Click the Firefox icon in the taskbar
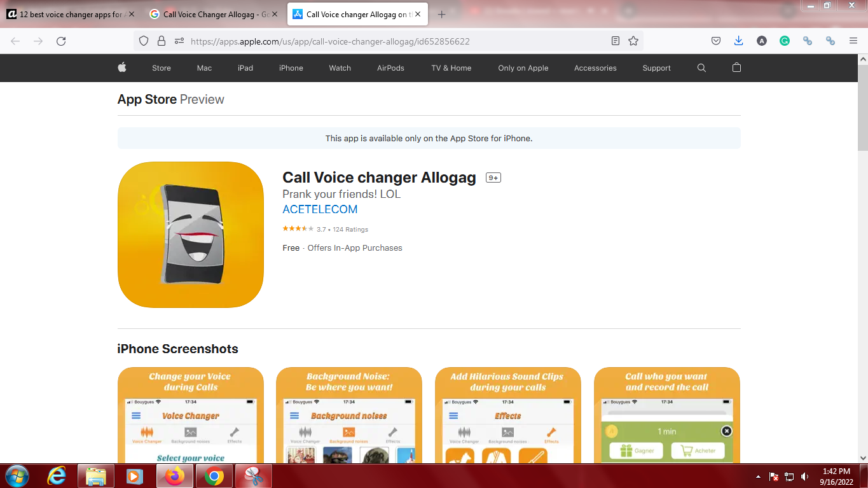Image resolution: width=868 pixels, height=488 pixels. [x=174, y=476]
